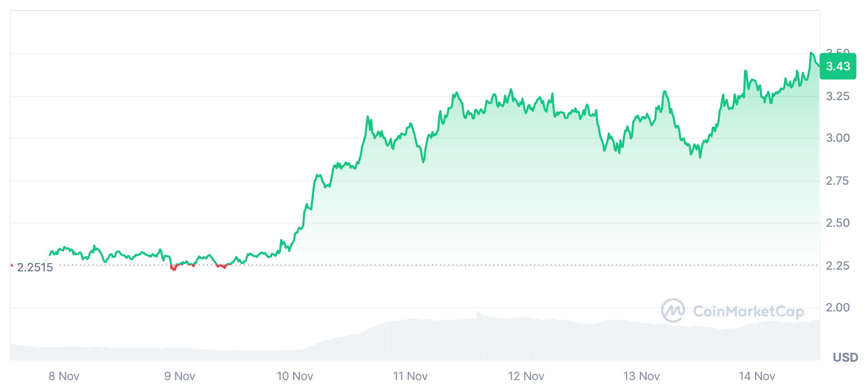Click the 3.00 price axis label
Viewport: 868px width, 385px height.
pyautogui.click(x=838, y=138)
